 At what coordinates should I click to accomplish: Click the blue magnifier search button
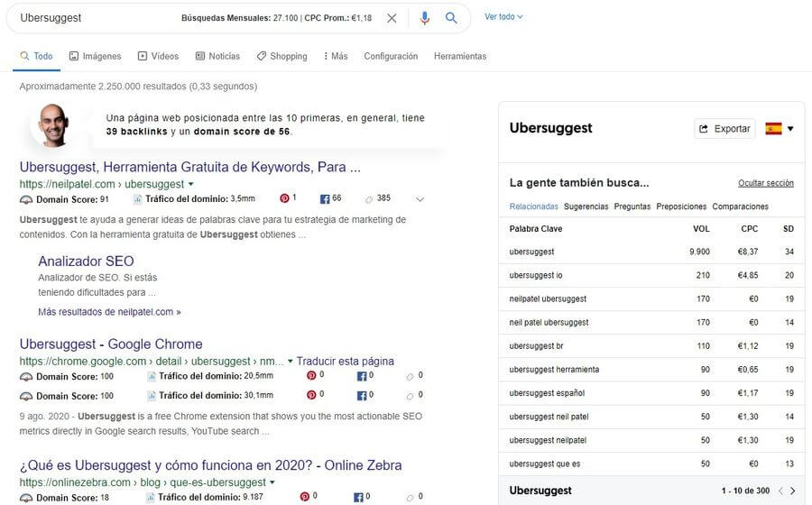451,18
